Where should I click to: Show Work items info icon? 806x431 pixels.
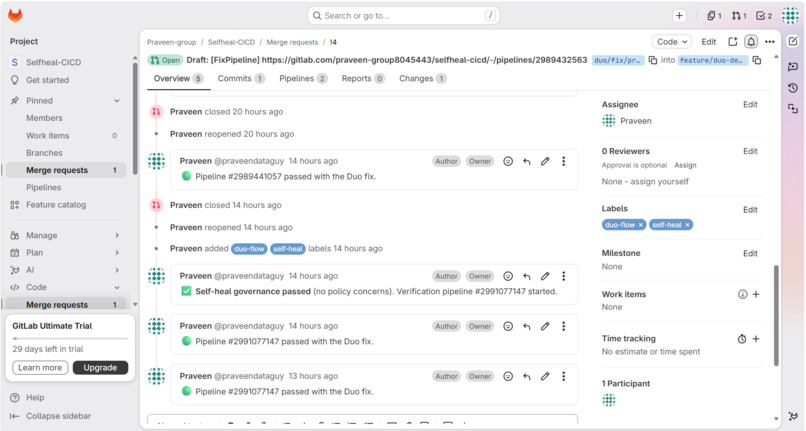pyautogui.click(x=742, y=294)
